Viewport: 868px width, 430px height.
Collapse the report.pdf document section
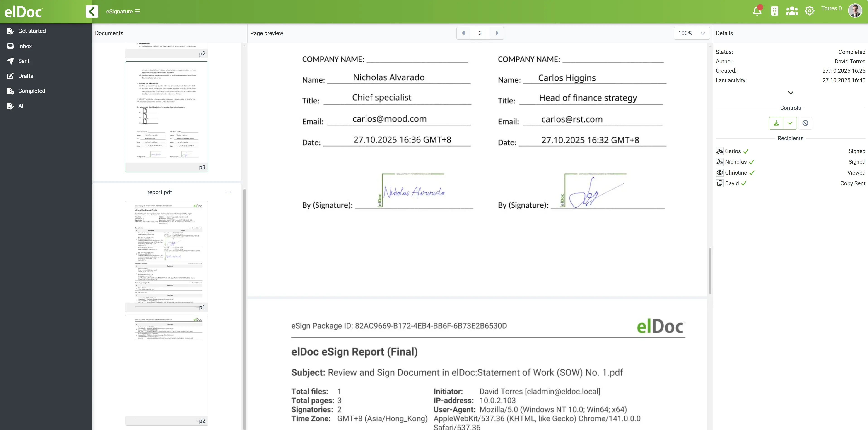coord(228,192)
